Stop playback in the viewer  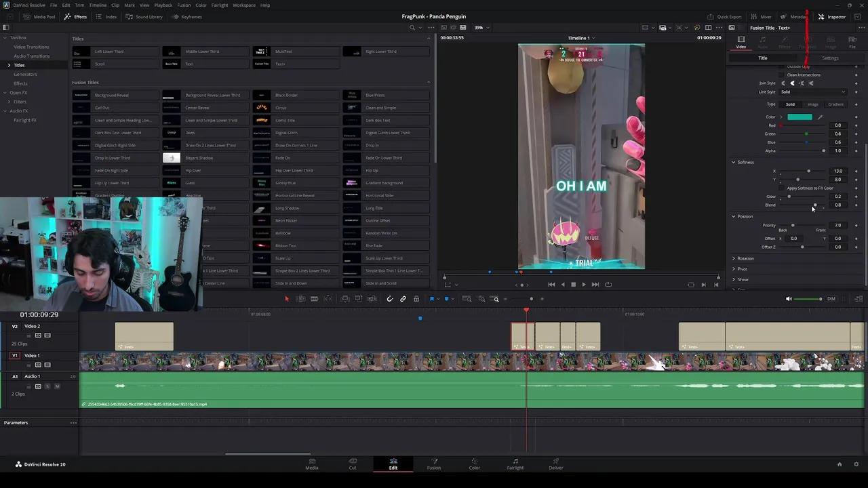pos(573,285)
